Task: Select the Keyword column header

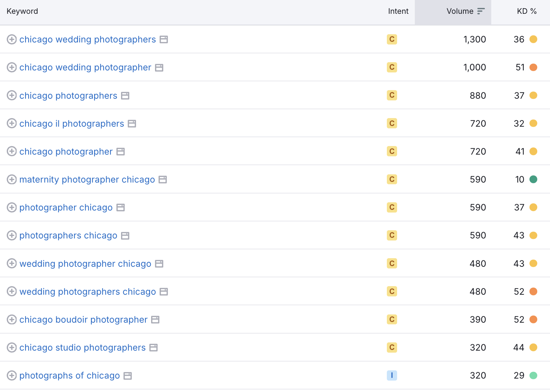Action: pyautogui.click(x=22, y=11)
